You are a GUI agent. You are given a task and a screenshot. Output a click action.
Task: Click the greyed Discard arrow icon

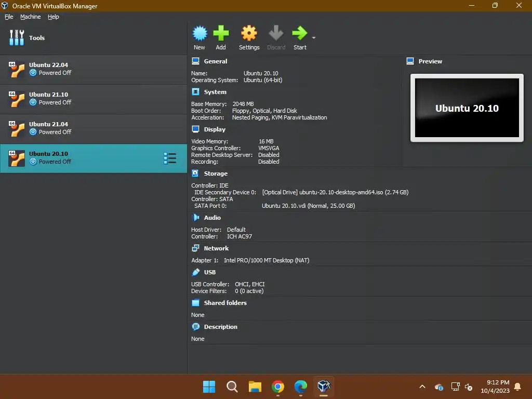tap(276, 34)
